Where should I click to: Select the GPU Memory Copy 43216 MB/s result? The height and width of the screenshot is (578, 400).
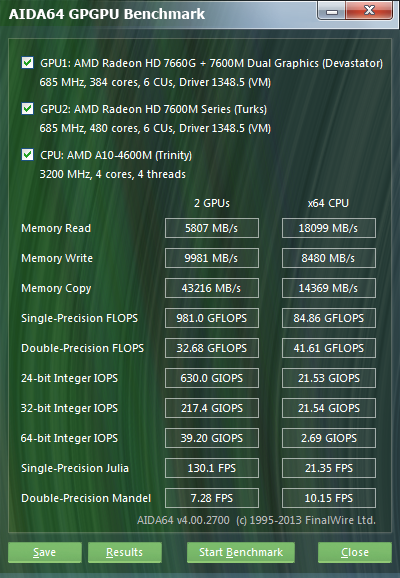212,288
